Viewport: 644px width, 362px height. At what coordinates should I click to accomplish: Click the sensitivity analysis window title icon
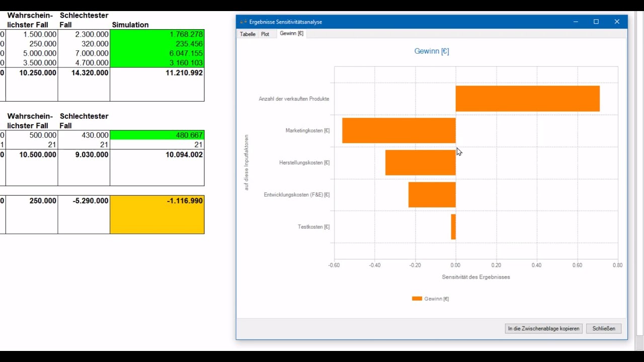(x=244, y=22)
